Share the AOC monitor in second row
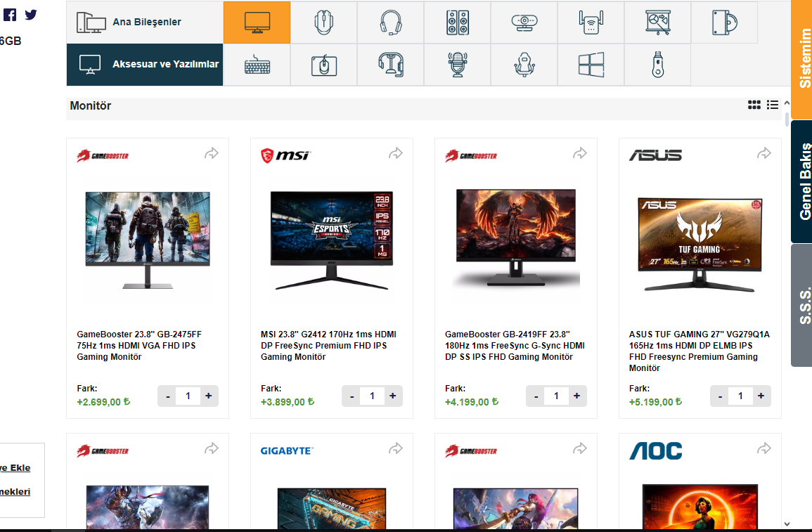The image size is (812, 532). [x=763, y=448]
